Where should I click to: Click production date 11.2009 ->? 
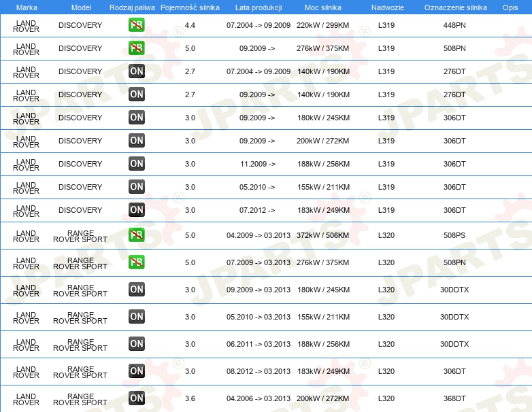pos(258,164)
